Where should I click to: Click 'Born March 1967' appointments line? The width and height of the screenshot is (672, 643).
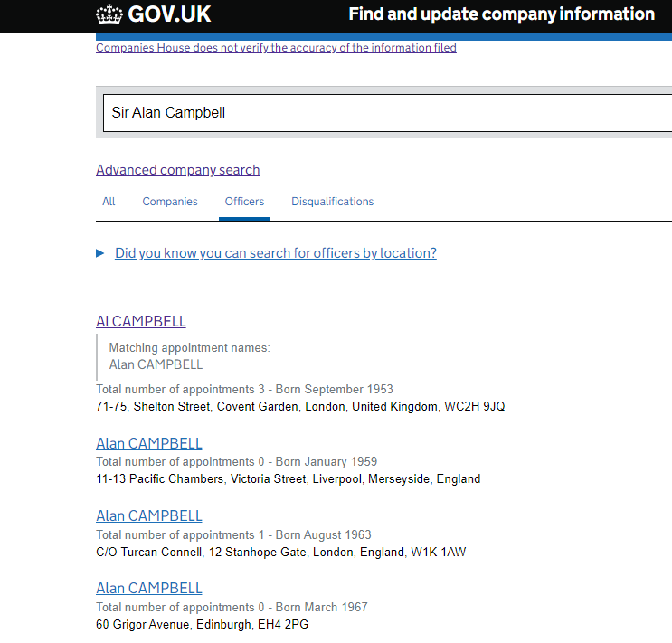[x=232, y=608]
